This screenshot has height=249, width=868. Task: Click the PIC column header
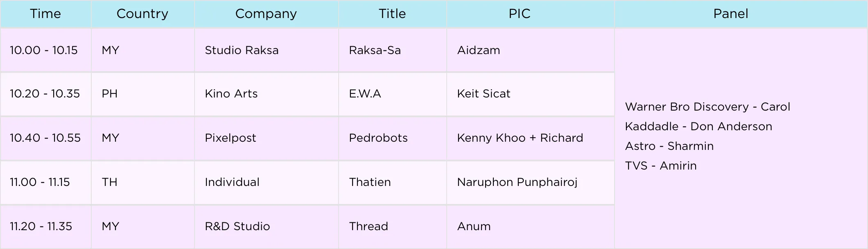coord(520,14)
